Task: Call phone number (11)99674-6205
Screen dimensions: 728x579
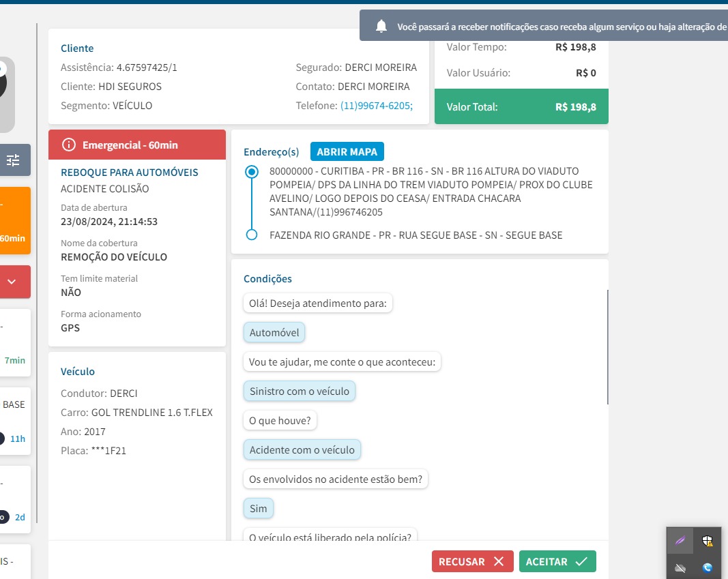Action: click(x=377, y=106)
